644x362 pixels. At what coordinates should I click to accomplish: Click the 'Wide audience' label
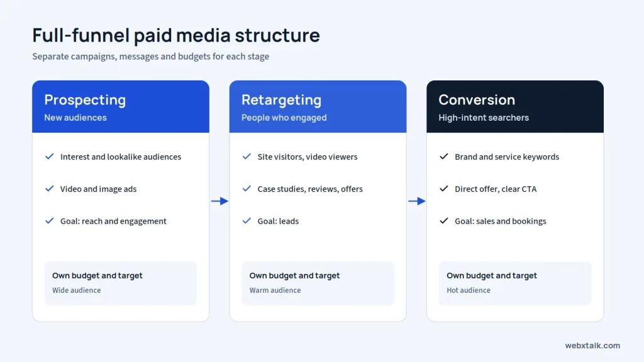click(76, 290)
